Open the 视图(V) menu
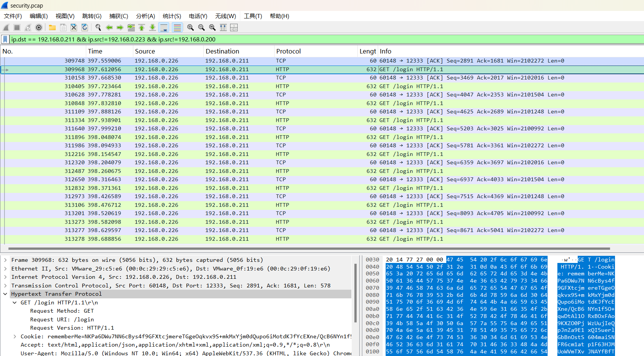 click(65, 16)
